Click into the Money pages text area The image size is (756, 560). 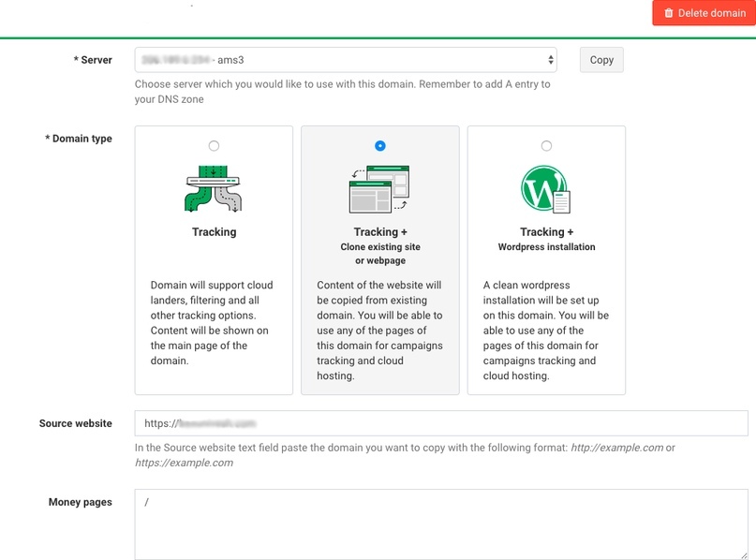(x=441, y=524)
